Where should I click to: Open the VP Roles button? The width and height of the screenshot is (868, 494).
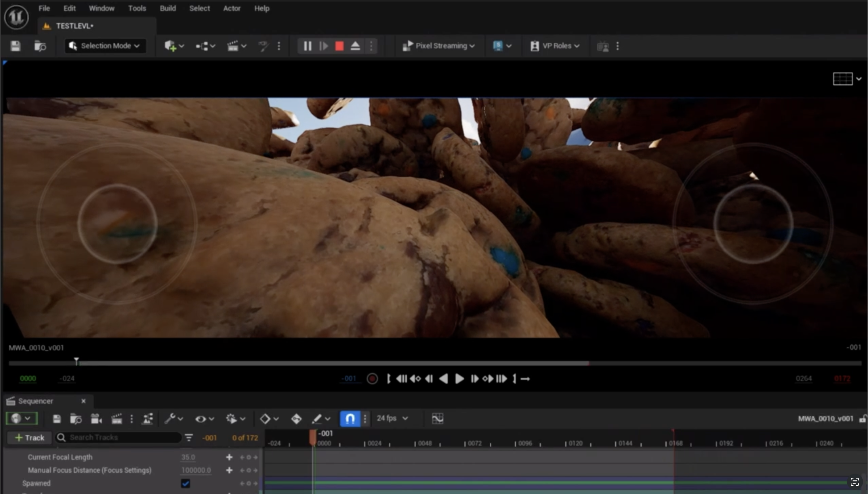coord(555,46)
